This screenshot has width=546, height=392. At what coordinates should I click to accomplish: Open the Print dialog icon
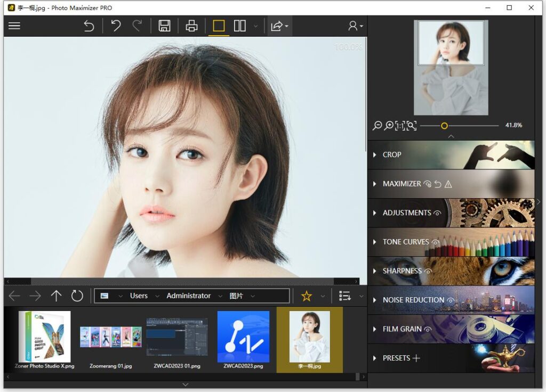(191, 26)
